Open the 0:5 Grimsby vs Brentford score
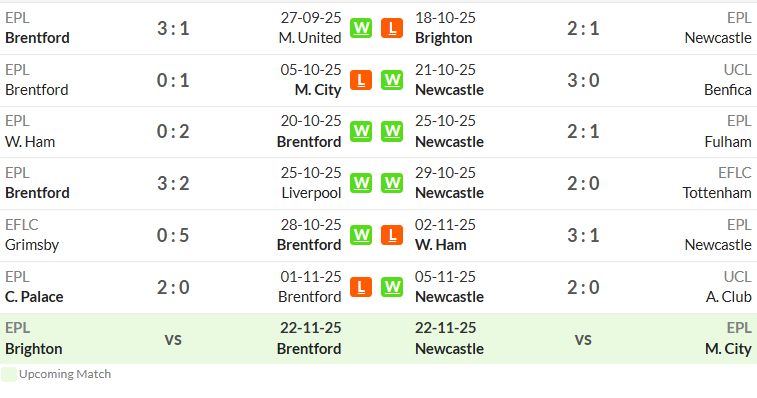 point(173,235)
